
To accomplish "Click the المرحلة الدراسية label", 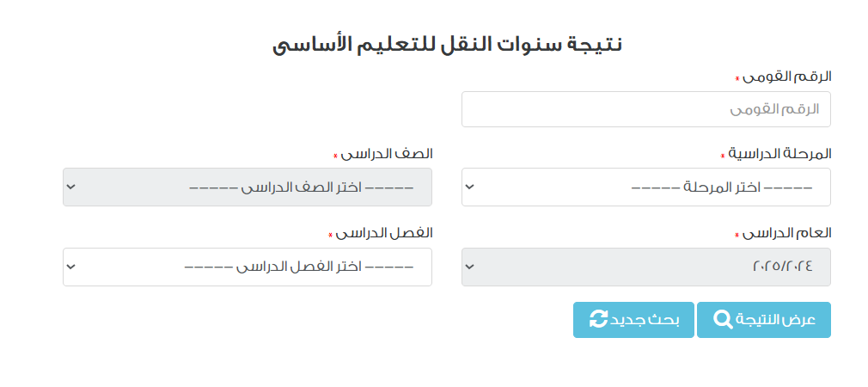I will click(x=780, y=154).
